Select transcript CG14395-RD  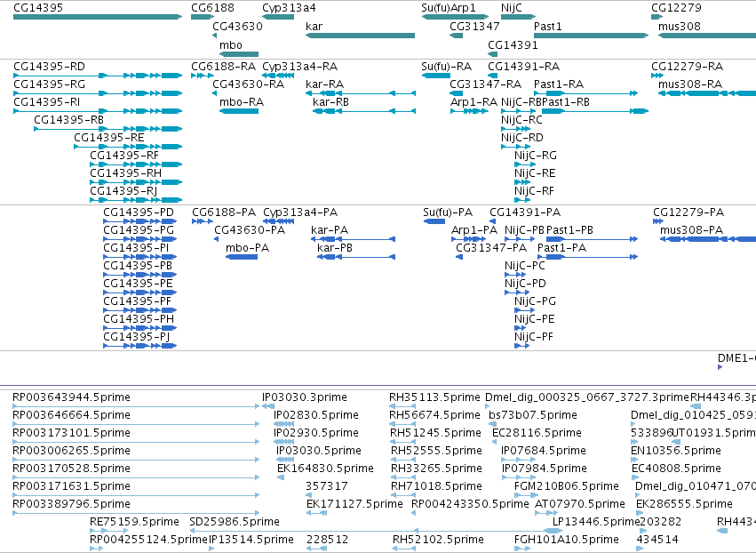tap(98, 76)
